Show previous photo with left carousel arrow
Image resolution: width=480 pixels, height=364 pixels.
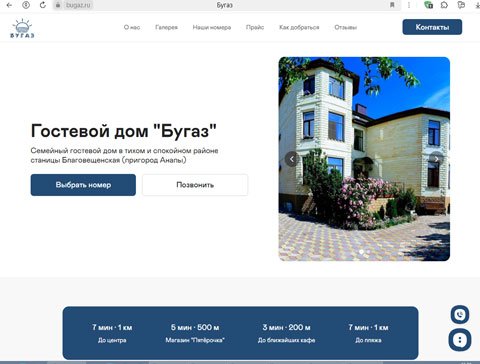click(292, 159)
